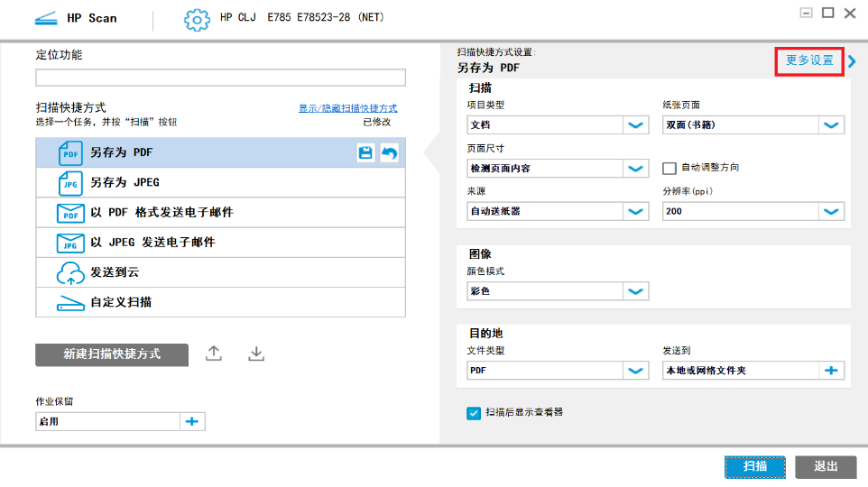Open the 纸张页面 dropdown showing 双面(书籍)
The width and height of the screenshot is (868, 487).
[753, 125]
